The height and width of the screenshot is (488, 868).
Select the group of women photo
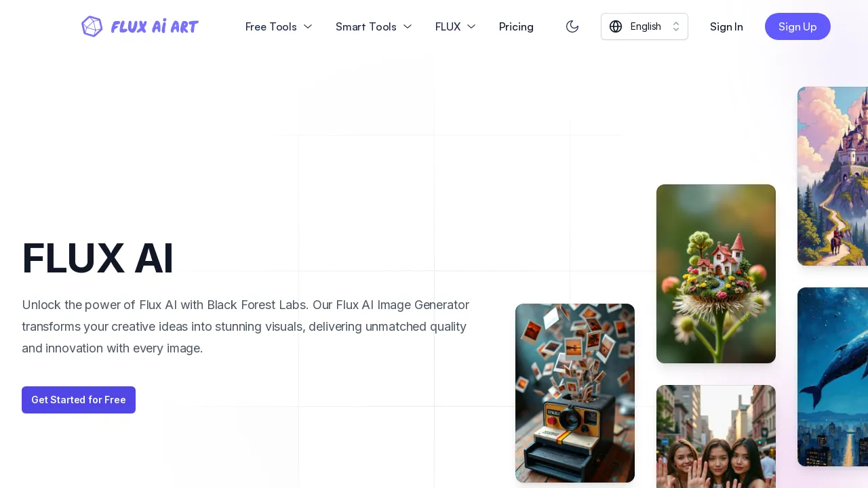tap(716, 437)
